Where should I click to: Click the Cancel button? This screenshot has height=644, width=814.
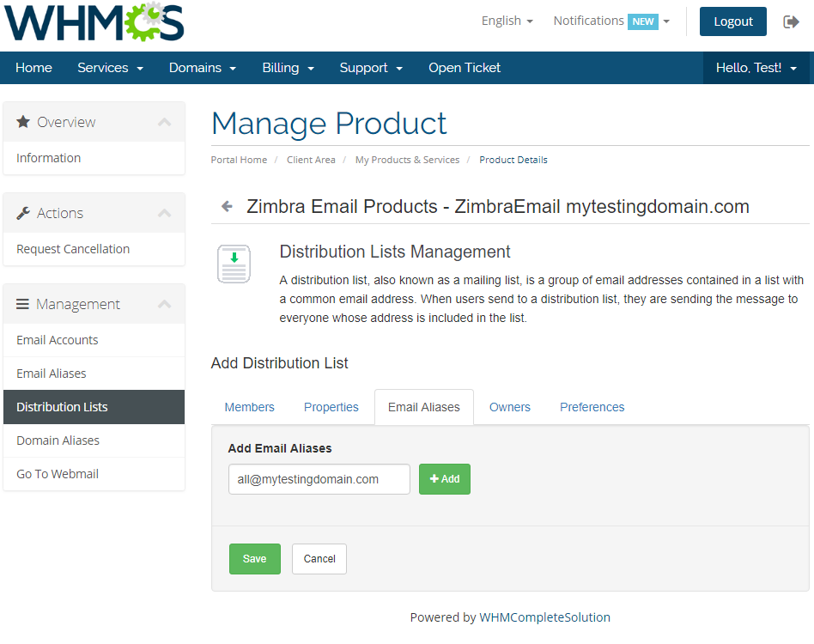pos(319,559)
